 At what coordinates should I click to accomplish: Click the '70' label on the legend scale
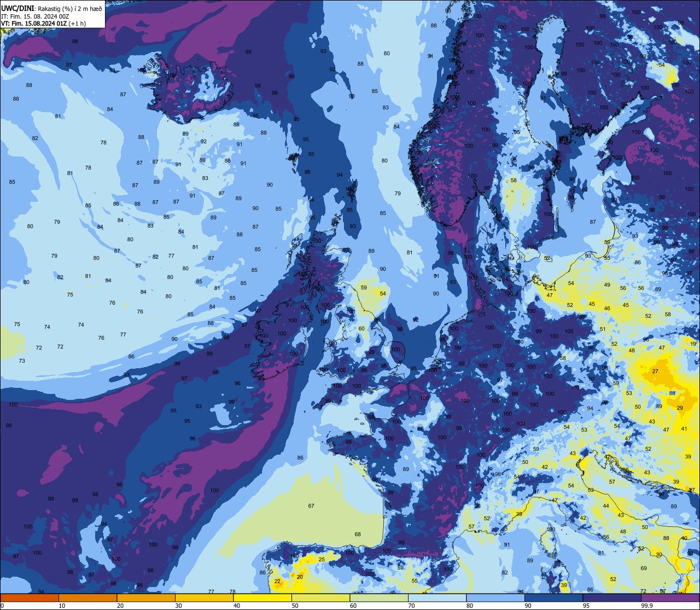[411, 606]
